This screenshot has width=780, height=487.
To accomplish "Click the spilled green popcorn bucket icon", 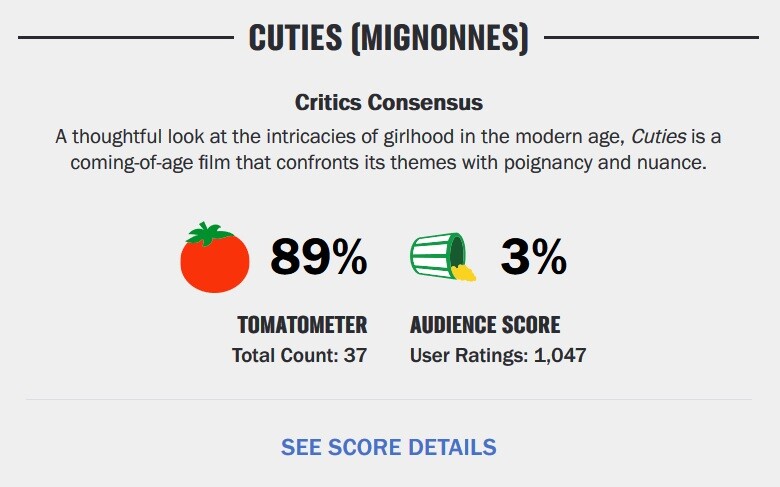I will click(443, 257).
